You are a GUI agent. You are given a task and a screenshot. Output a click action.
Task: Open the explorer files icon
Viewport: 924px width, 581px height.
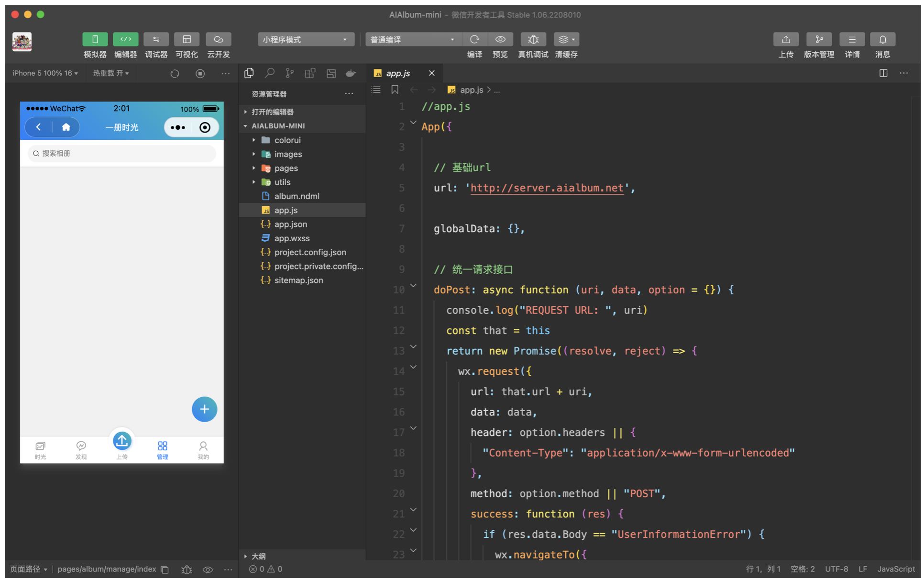tap(249, 73)
